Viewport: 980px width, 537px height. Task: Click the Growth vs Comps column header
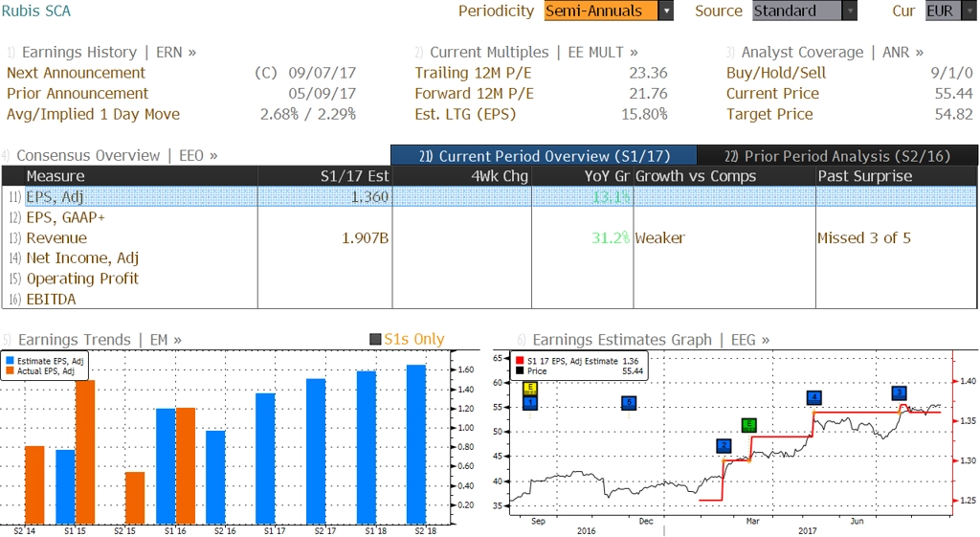[724, 176]
